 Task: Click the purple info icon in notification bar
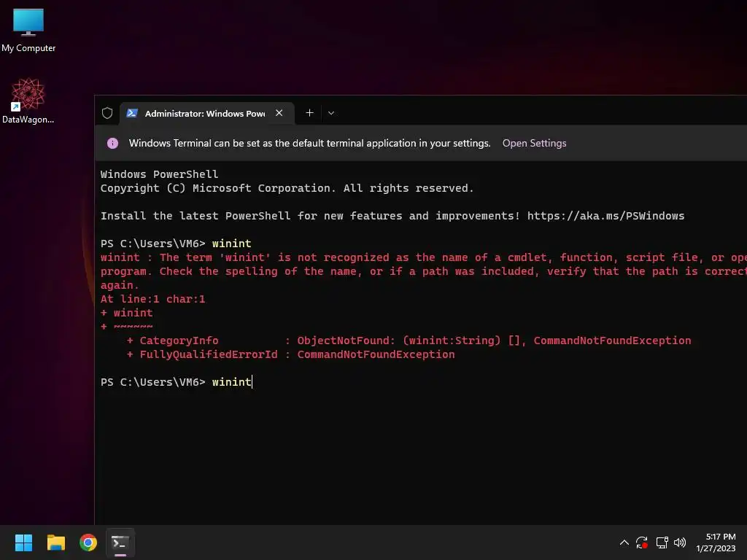click(112, 144)
